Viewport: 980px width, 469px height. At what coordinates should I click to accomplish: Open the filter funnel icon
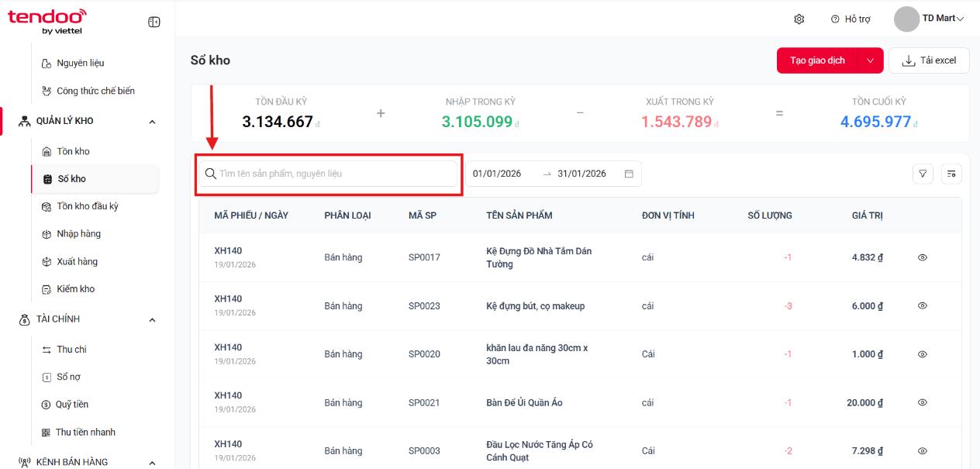(923, 174)
